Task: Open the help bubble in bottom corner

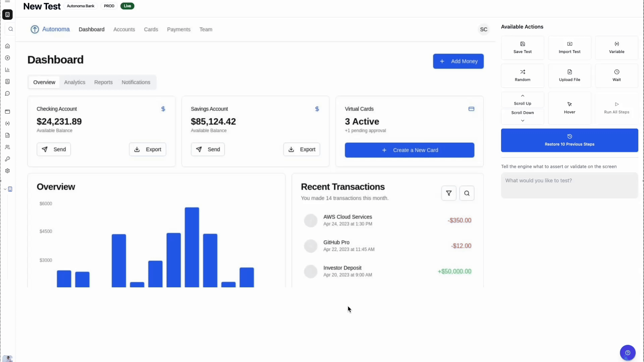Action: click(x=627, y=353)
